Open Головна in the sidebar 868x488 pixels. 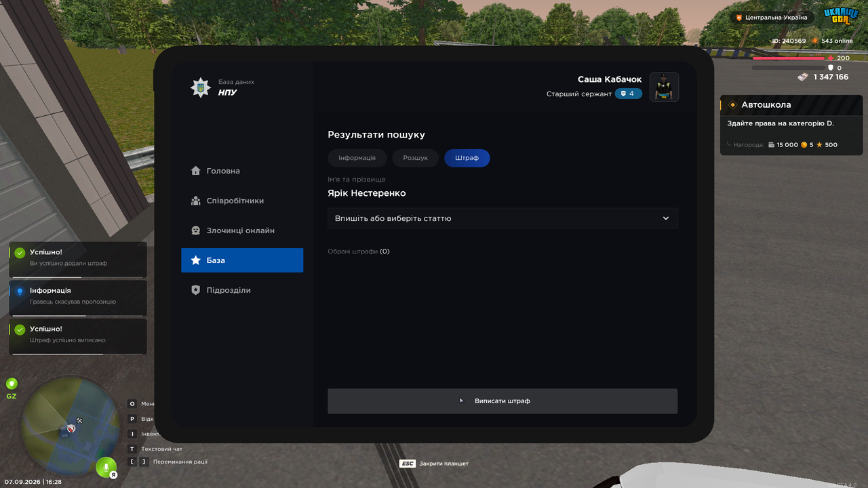242,171
